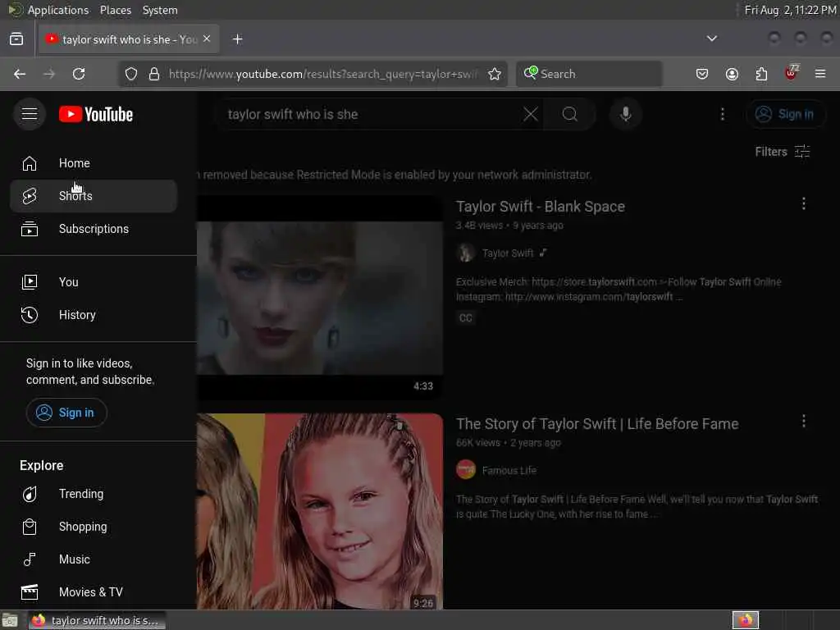Open the Extensions puzzle icon
Viewport: 840px width, 630px height.
761,74
